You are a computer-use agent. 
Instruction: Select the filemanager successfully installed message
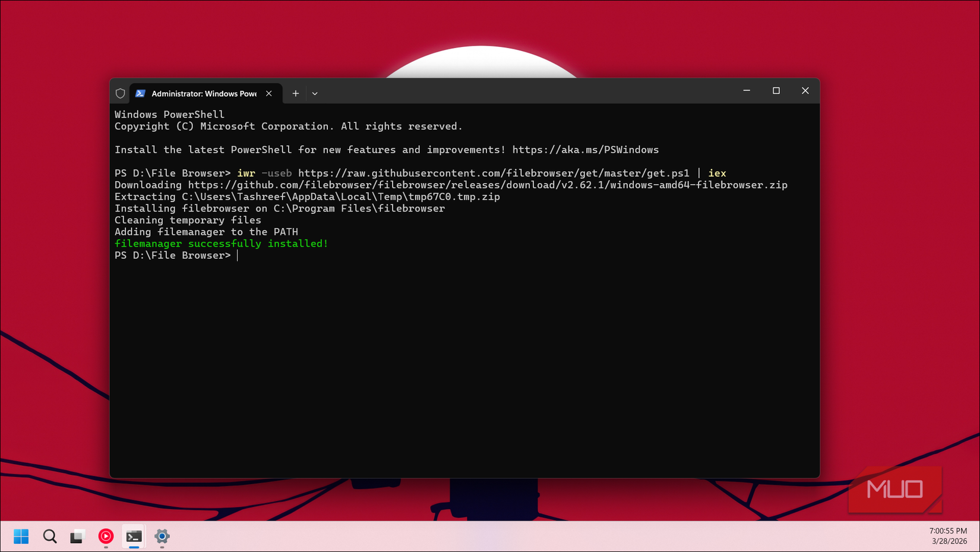[x=220, y=243]
